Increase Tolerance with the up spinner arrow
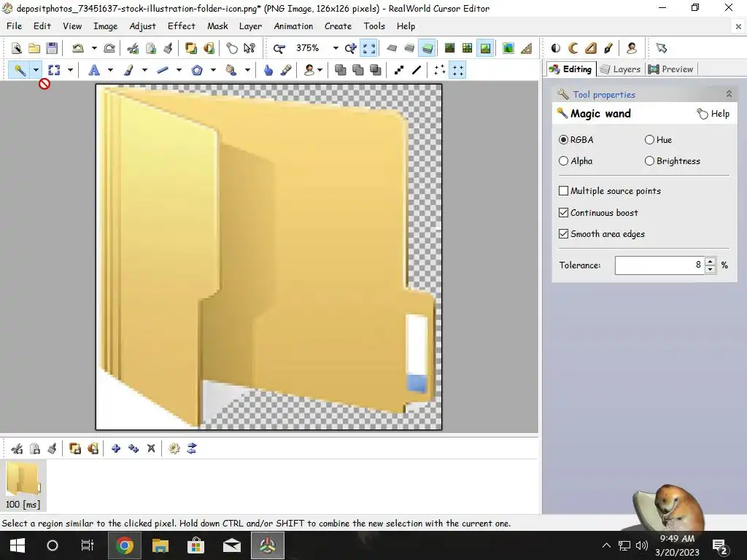Screen dimensions: 747x560 tap(711, 261)
